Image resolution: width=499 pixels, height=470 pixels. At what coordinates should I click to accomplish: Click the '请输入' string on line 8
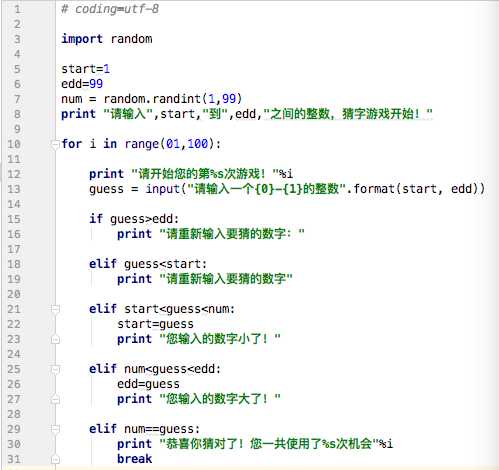pos(128,114)
